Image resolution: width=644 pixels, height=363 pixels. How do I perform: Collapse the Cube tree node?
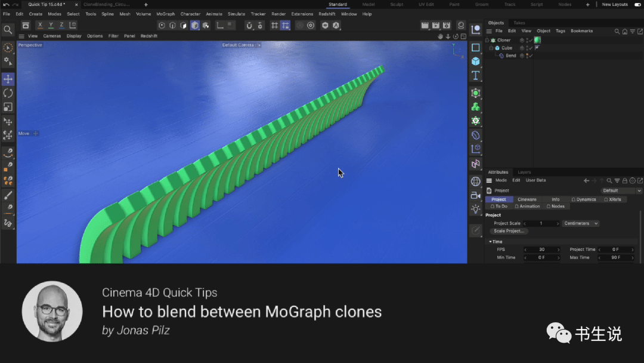tap(491, 48)
